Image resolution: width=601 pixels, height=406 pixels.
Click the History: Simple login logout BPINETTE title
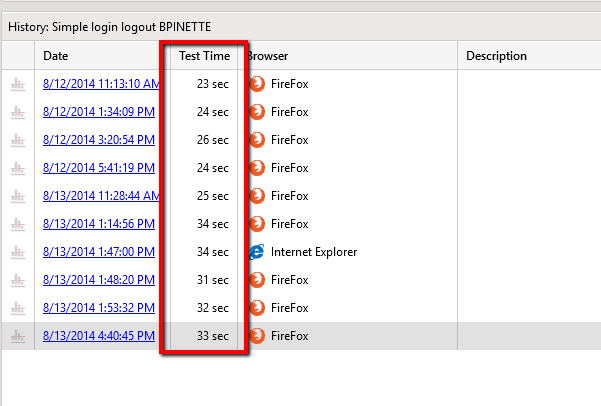110,27
